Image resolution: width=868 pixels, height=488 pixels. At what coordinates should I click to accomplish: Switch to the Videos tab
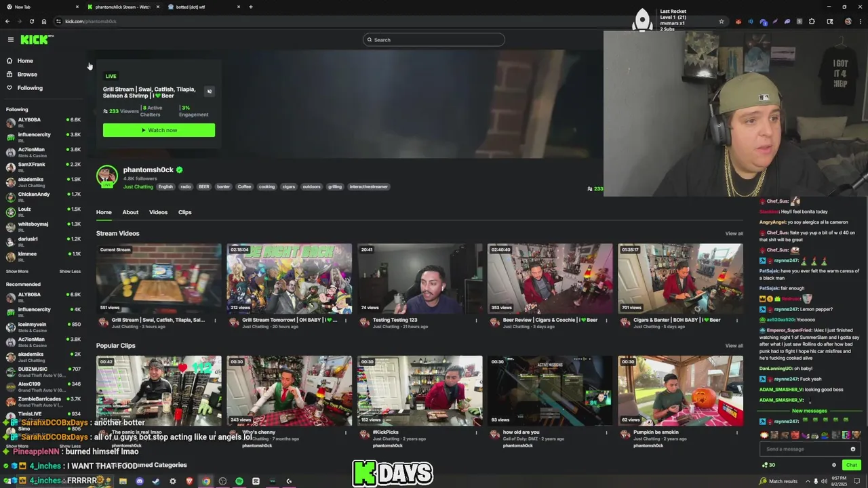(158, 212)
